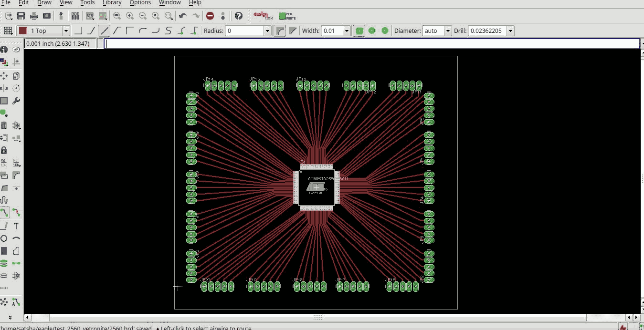Click the Drill value field
Screen dimensions: 644x330
[x=487, y=31]
